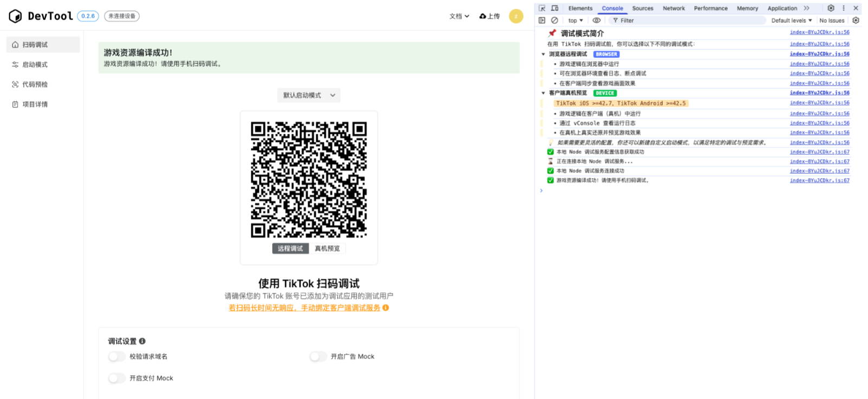Select the 真机预览 tab under the QR code
This screenshot has width=868, height=399.
327,248
